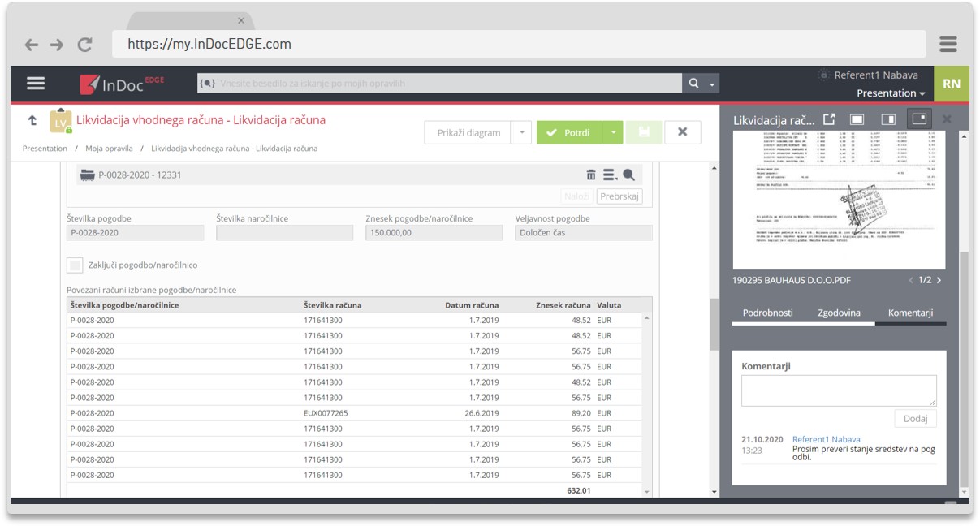Image resolution: width=980 pixels, height=526 pixels.
Task: Click the X cancel button beside save
Action: pos(682,132)
